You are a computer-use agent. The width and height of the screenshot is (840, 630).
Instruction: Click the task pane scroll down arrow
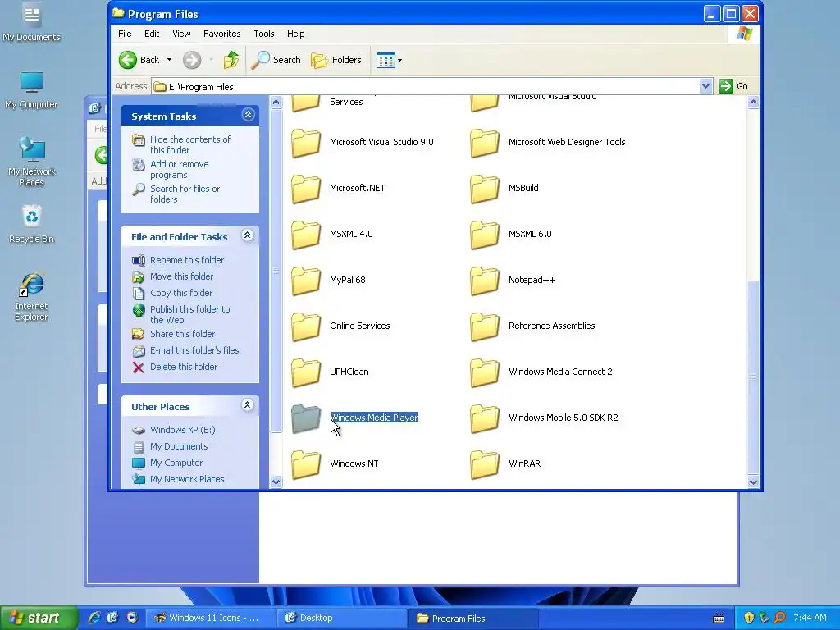[x=276, y=482]
